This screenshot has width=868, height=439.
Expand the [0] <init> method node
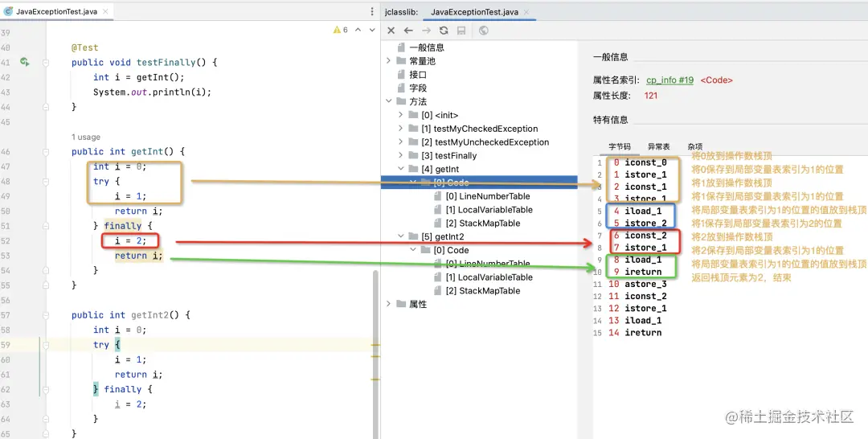(x=401, y=115)
